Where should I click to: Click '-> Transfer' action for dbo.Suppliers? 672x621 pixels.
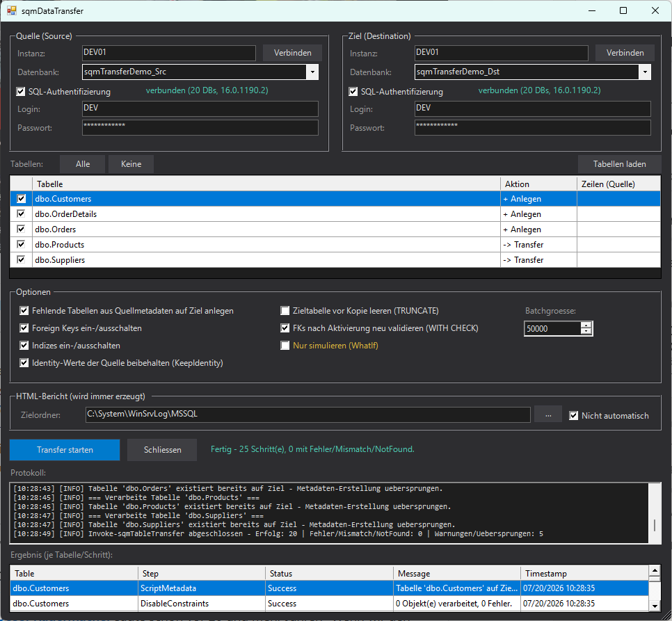[523, 259]
